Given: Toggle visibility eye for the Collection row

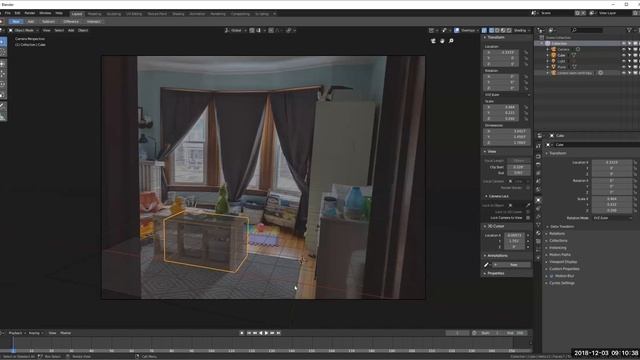Looking at the screenshot, I should pos(623,43).
